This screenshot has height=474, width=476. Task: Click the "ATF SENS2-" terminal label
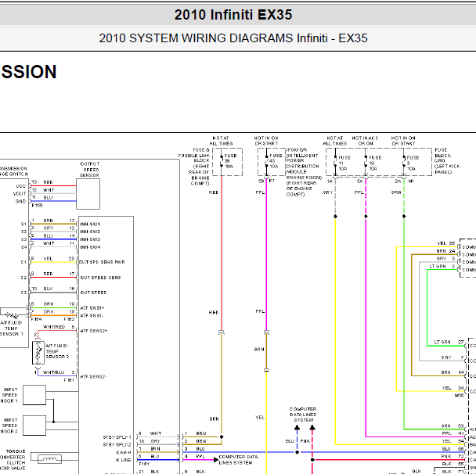click(x=93, y=377)
